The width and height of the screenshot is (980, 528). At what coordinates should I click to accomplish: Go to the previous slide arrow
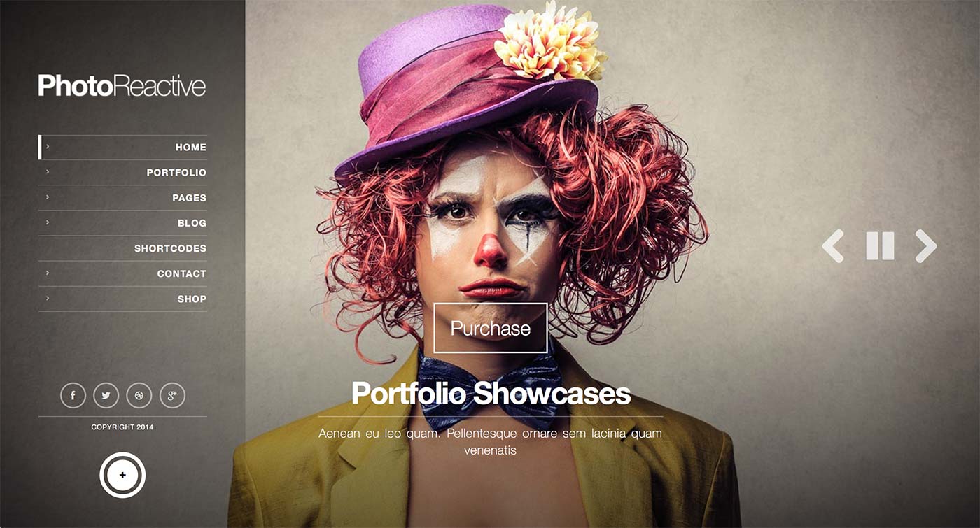(x=833, y=246)
